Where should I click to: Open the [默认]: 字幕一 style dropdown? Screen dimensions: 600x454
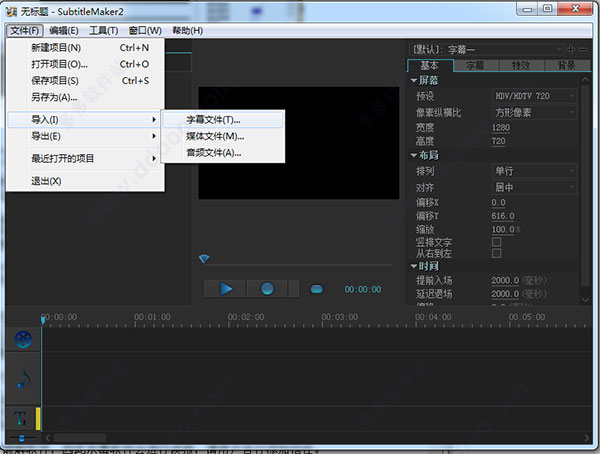coord(486,49)
